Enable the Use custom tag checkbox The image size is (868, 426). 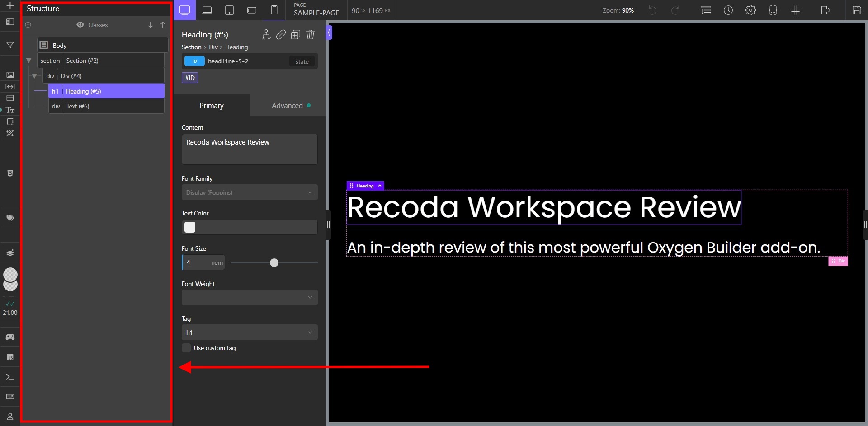186,348
